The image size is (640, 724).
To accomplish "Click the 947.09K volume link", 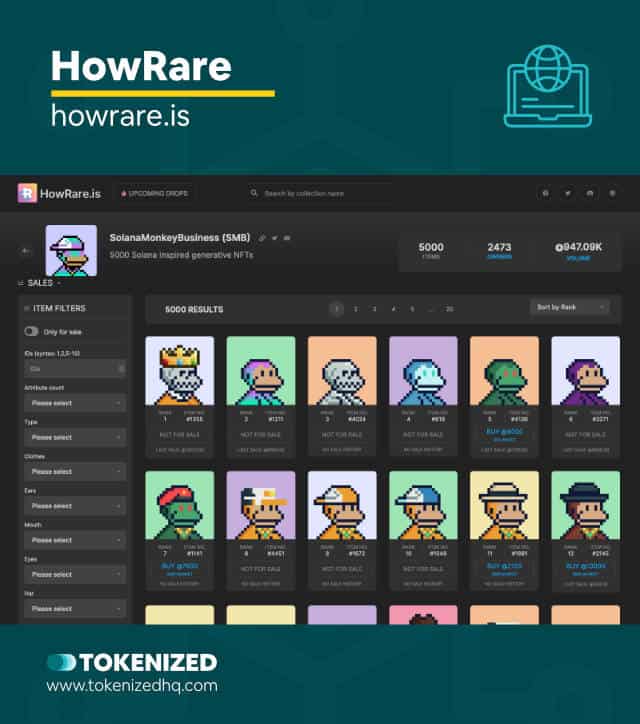I will 578,251.
